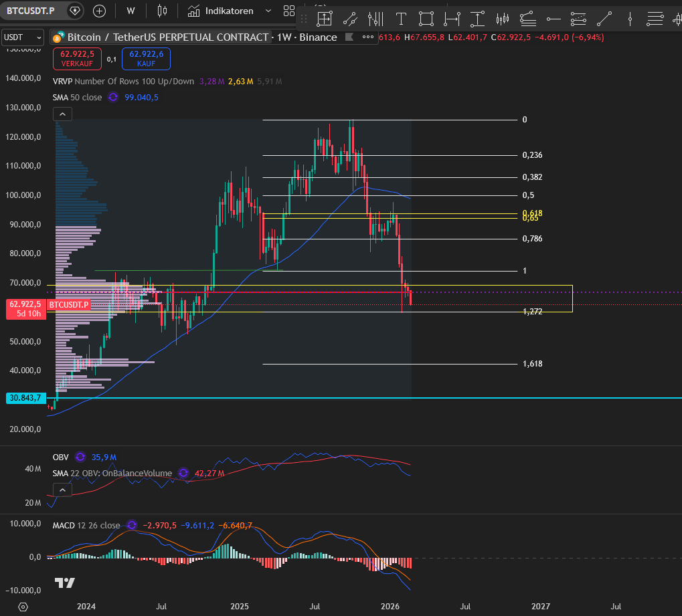Select the rectangle drawing tool
The width and height of the screenshot is (682, 616).
426,19
